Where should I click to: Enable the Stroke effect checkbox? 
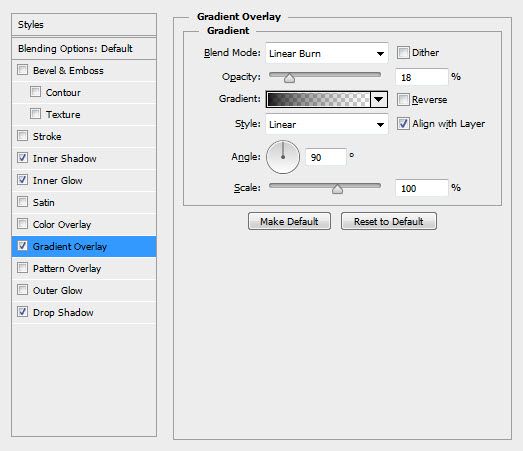22,136
